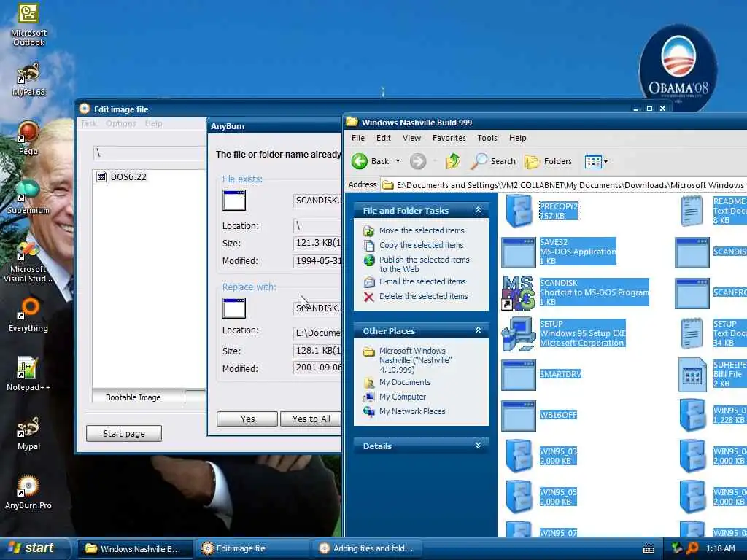The image size is (747, 560).
Task: Launch Mypal desktop shortcut
Action: coord(28,433)
